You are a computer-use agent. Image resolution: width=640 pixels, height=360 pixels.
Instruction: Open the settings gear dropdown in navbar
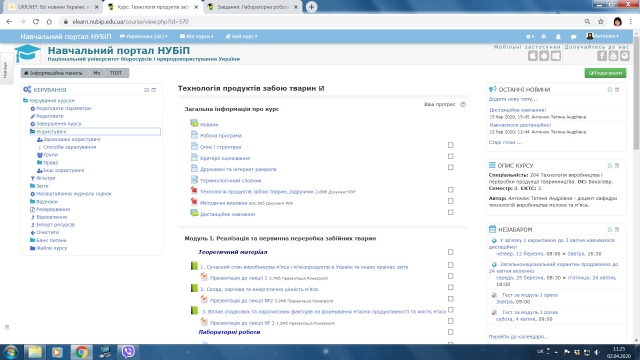click(530, 36)
